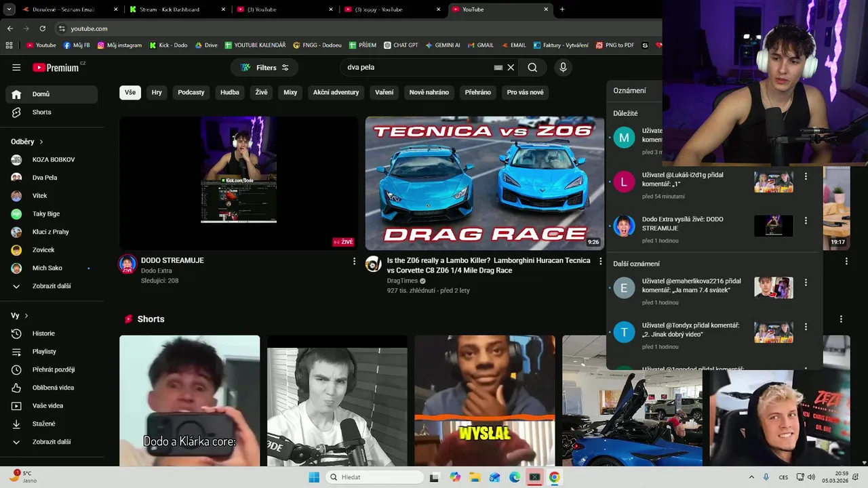
Task: Select the Akční adventury chip
Action: pos(336,92)
